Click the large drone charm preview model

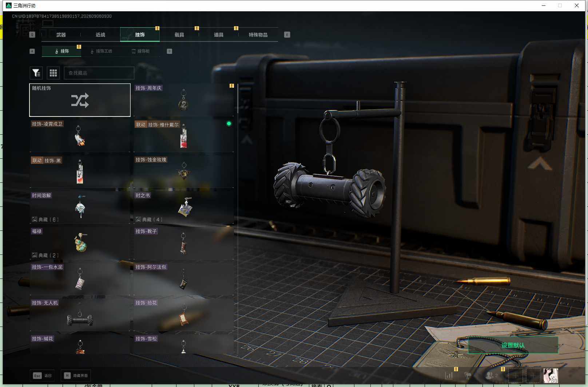point(329,189)
